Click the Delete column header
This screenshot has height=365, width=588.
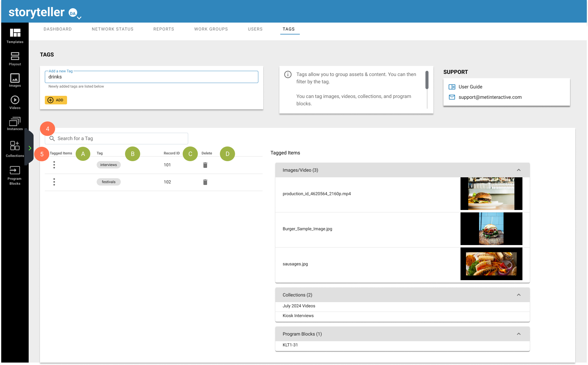click(207, 153)
